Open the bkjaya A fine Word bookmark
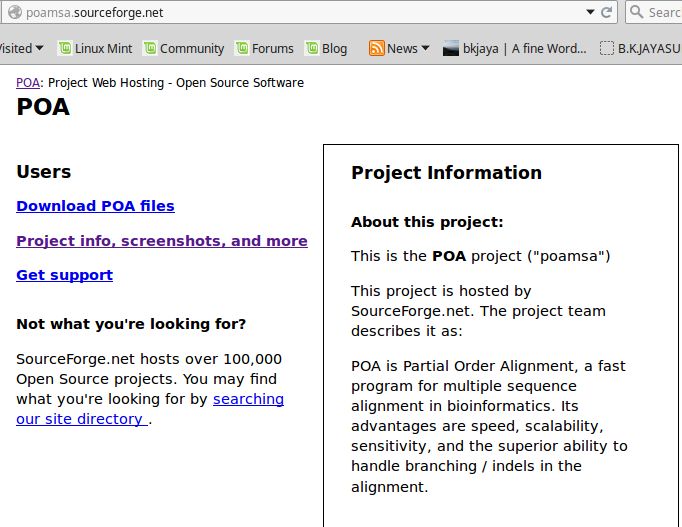The width and height of the screenshot is (682, 527). (x=515, y=48)
